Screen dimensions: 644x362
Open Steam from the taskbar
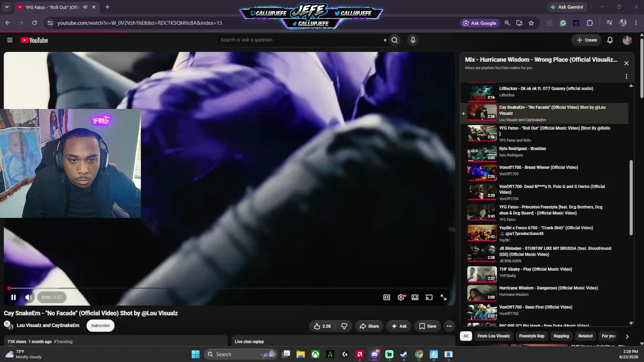[404, 354]
